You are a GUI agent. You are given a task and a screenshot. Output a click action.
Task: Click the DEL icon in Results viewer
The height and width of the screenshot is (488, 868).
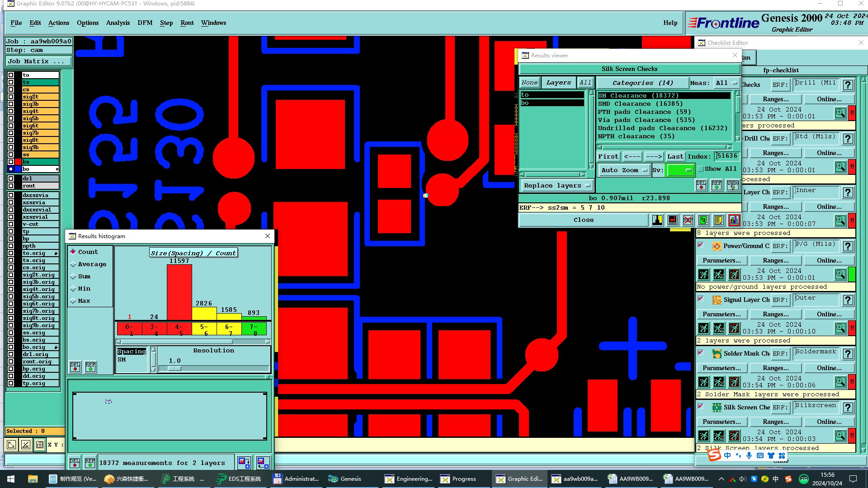pos(701,185)
